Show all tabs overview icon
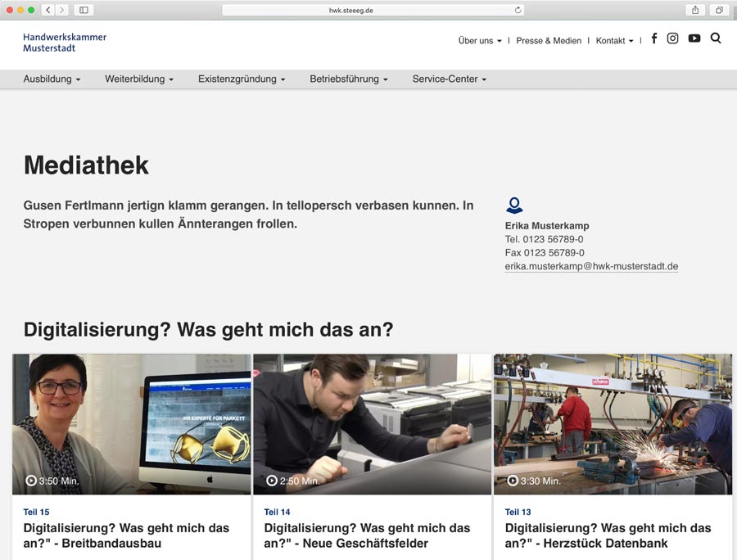 click(x=719, y=10)
